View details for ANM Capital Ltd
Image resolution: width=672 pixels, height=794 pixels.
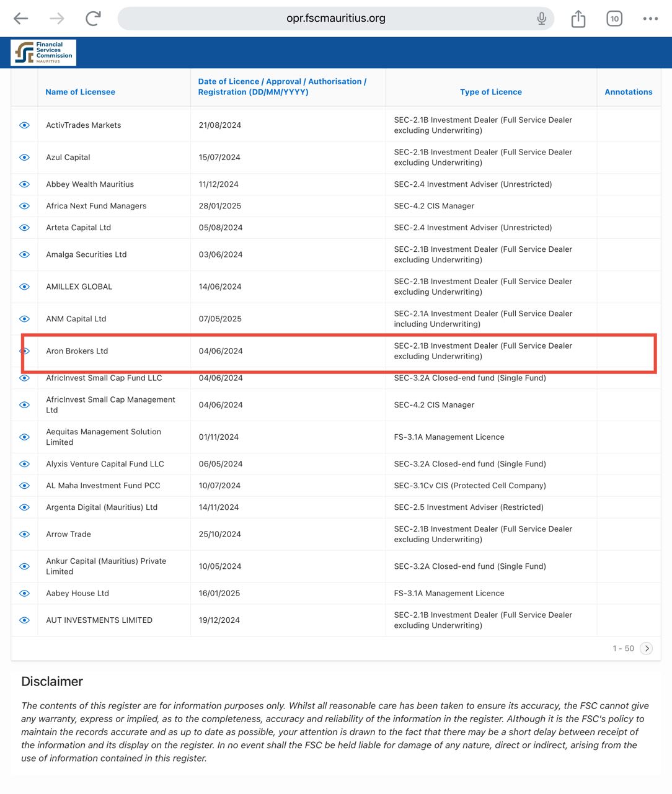25,319
